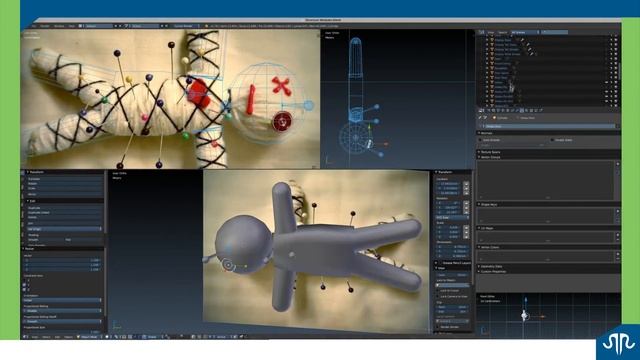
Task: Click the mesh name field in Properties
Action: (x=549, y=126)
